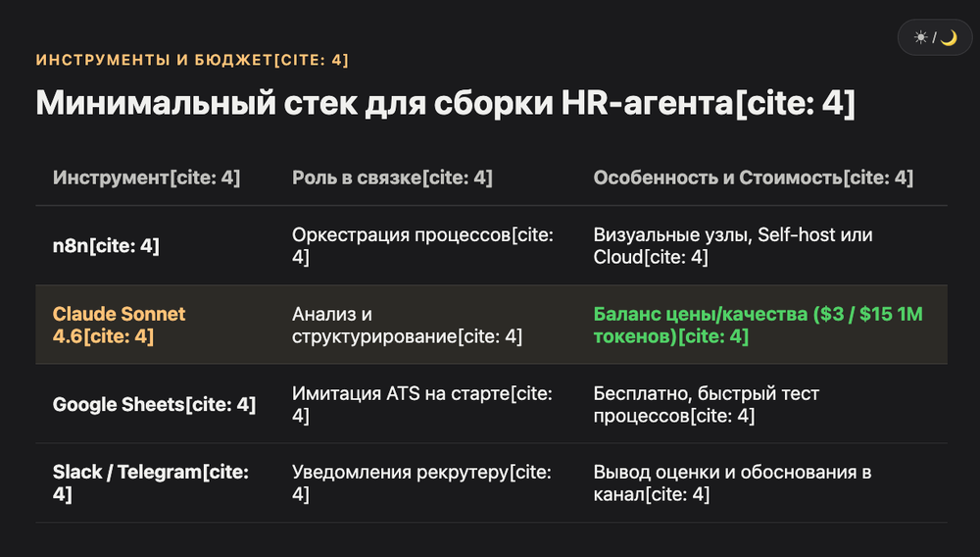The image size is (980, 557).
Task: Select the 'Имитация ATS на старте' cell
Action: coord(425,404)
